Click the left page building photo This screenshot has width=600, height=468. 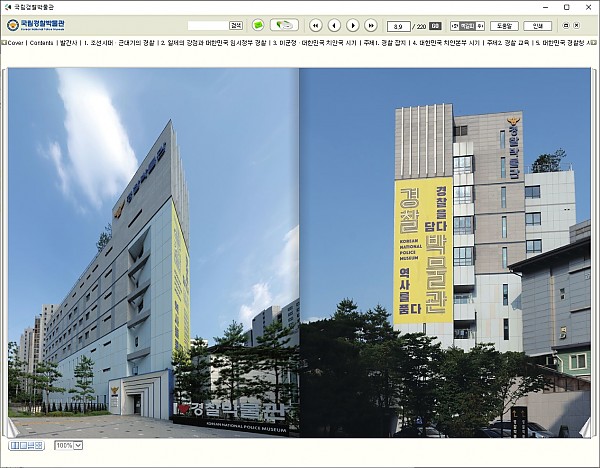(153, 253)
